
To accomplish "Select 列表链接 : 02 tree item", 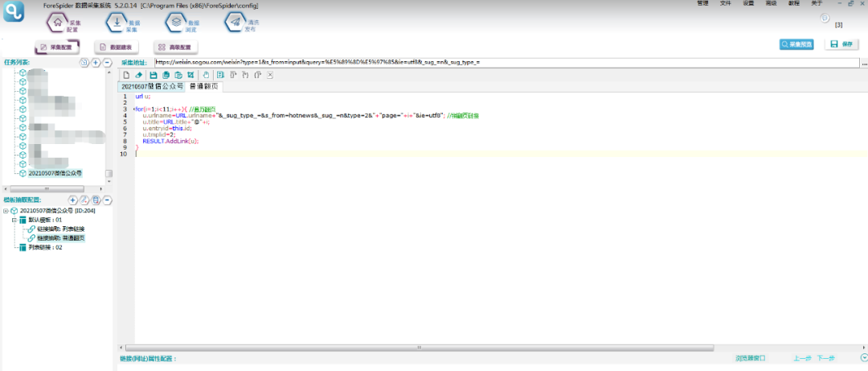I will coord(45,247).
